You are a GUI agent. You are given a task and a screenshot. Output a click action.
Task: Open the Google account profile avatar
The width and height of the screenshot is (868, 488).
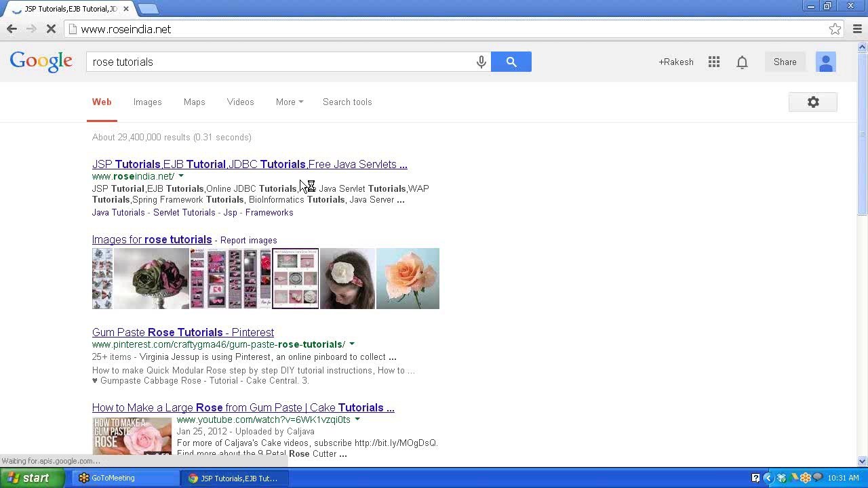pyautogui.click(x=825, y=62)
